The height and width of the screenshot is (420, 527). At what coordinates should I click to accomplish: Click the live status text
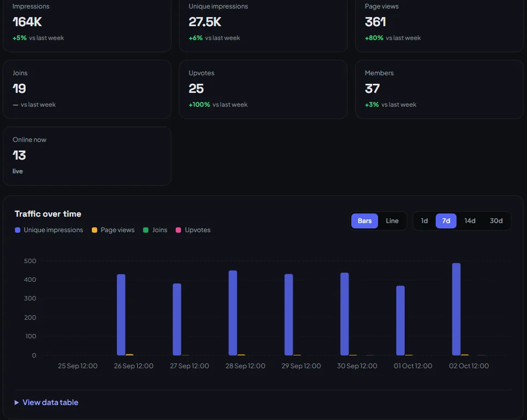pos(18,171)
